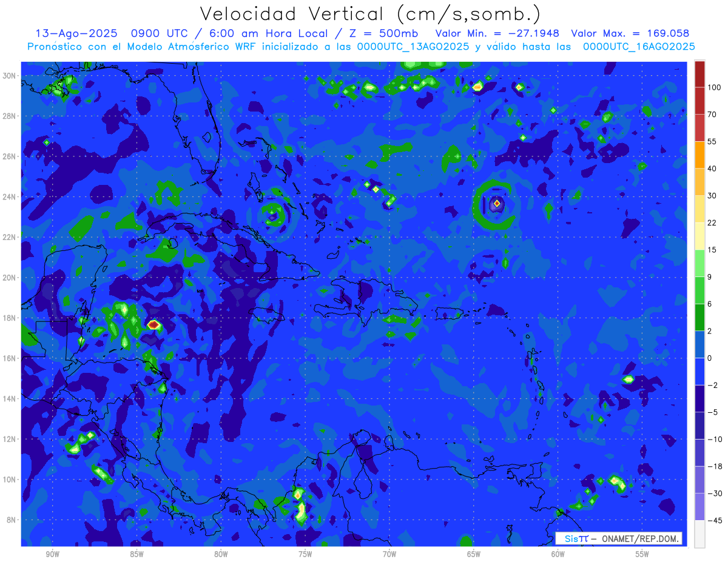The height and width of the screenshot is (562, 728).
Task: Click '0000UTC_16AGO2025' valid-until time text
Action: tap(639, 47)
